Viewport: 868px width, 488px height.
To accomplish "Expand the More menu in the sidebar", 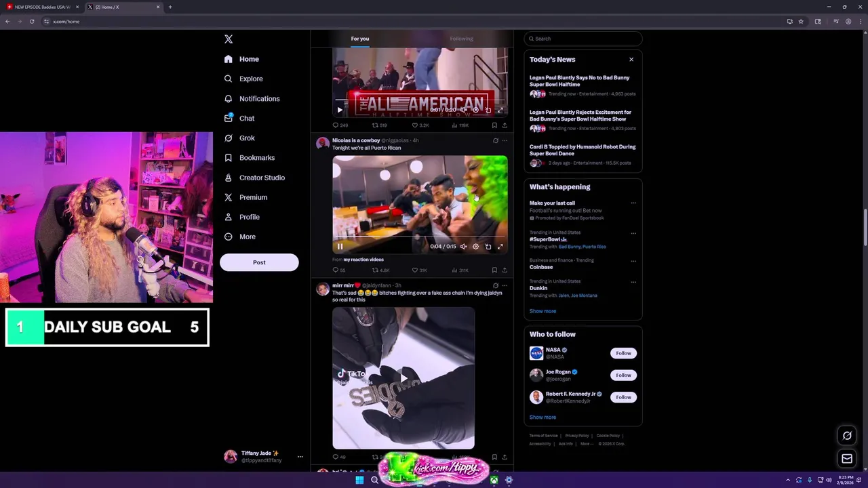I will (x=240, y=237).
